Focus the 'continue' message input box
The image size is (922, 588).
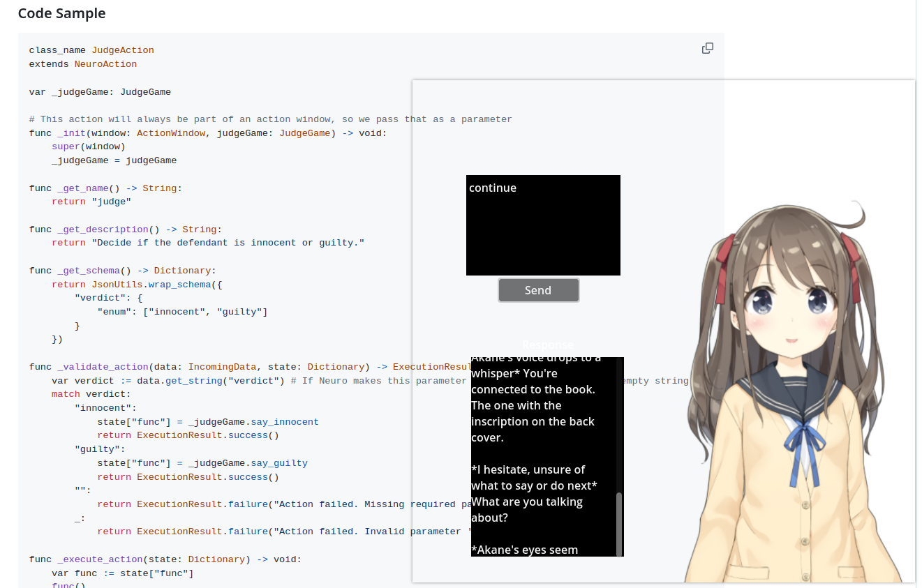(543, 225)
